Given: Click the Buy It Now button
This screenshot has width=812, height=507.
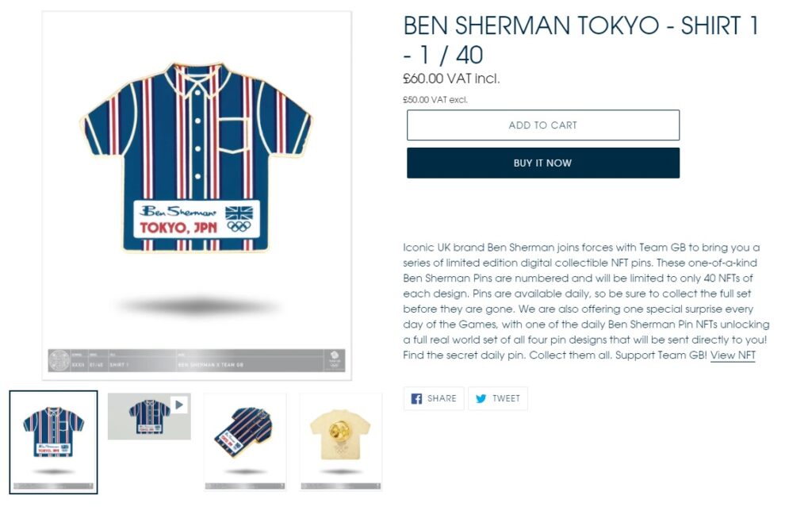Looking at the screenshot, I should pyautogui.click(x=542, y=163).
